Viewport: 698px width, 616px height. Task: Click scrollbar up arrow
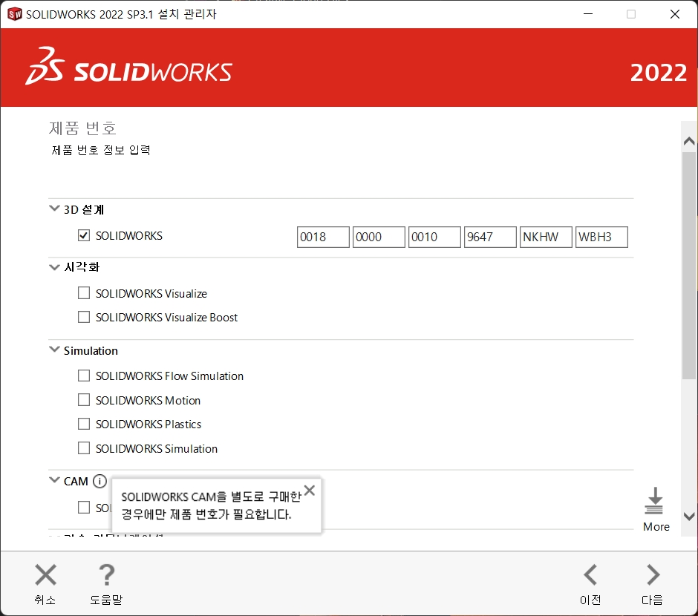tap(689, 141)
